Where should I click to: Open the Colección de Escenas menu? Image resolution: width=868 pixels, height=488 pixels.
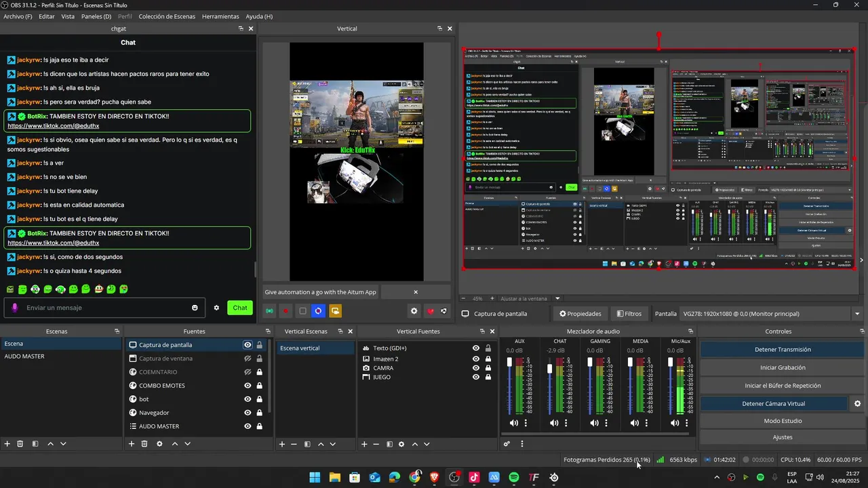(167, 16)
